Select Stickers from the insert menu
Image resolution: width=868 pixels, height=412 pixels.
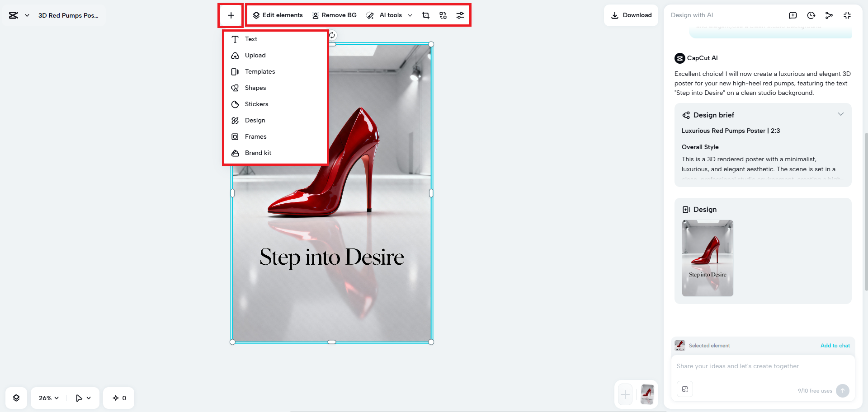(256, 104)
